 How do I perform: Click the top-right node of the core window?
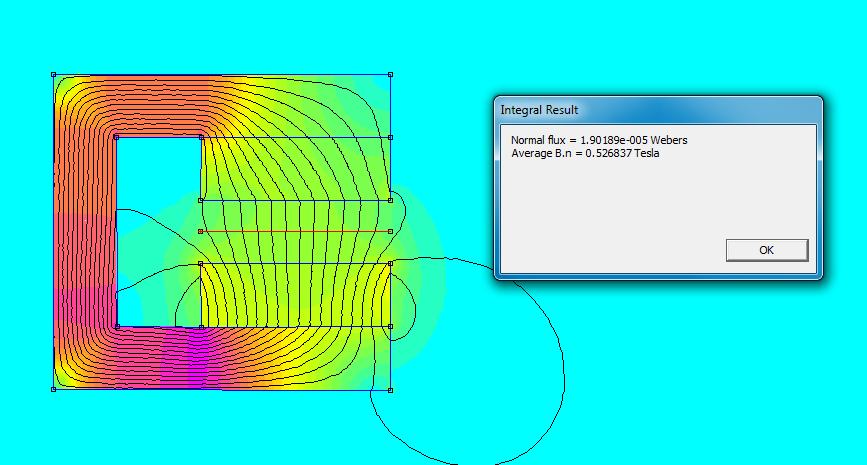tap(201, 137)
